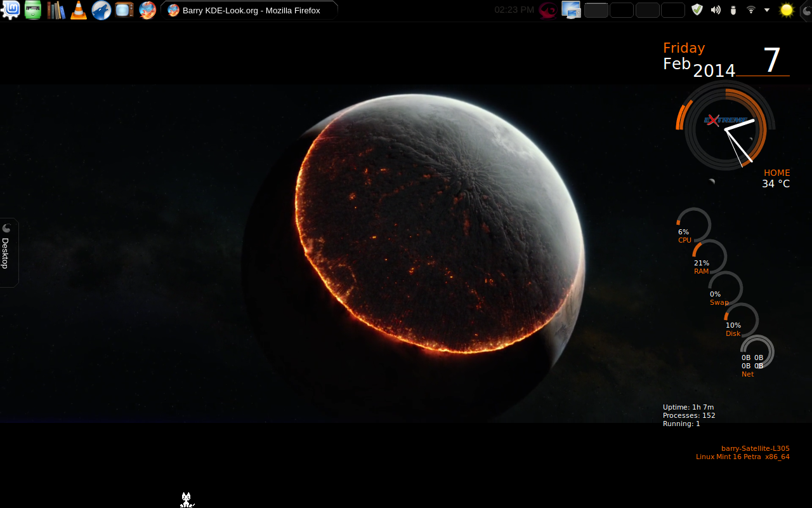Click the HOME weather location label
The width and height of the screenshot is (812, 508).
click(x=777, y=173)
